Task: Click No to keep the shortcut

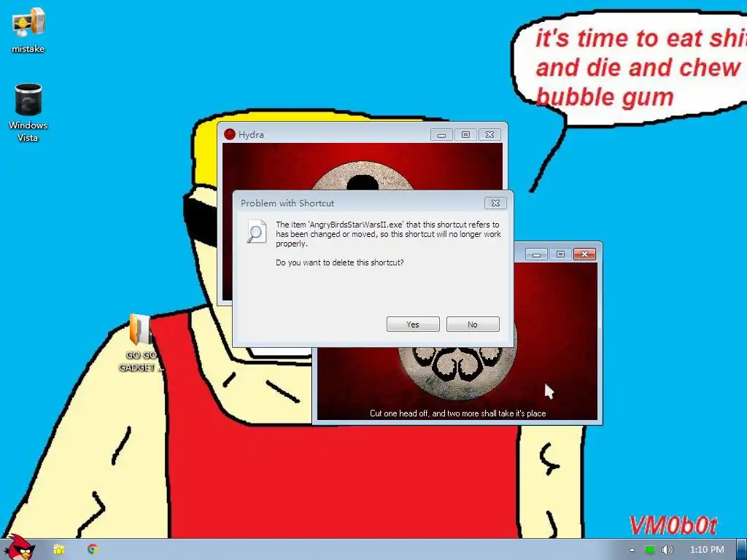Action: pyautogui.click(x=473, y=324)
